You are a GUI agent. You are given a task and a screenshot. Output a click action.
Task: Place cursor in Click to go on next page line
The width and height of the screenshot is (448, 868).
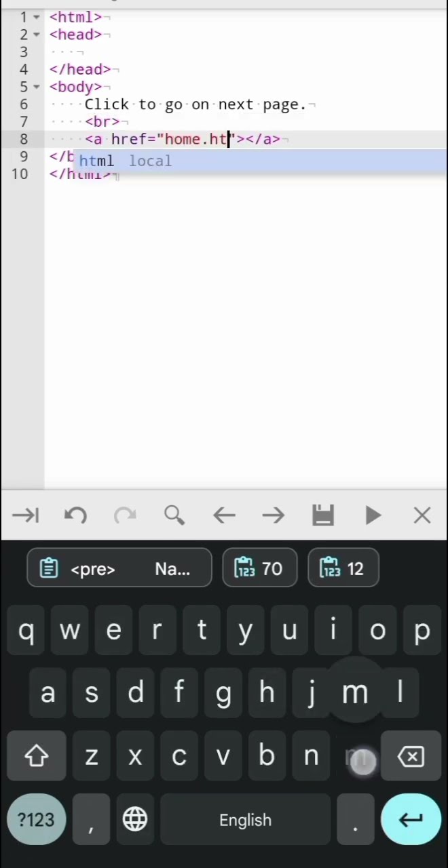pos(195,104)
